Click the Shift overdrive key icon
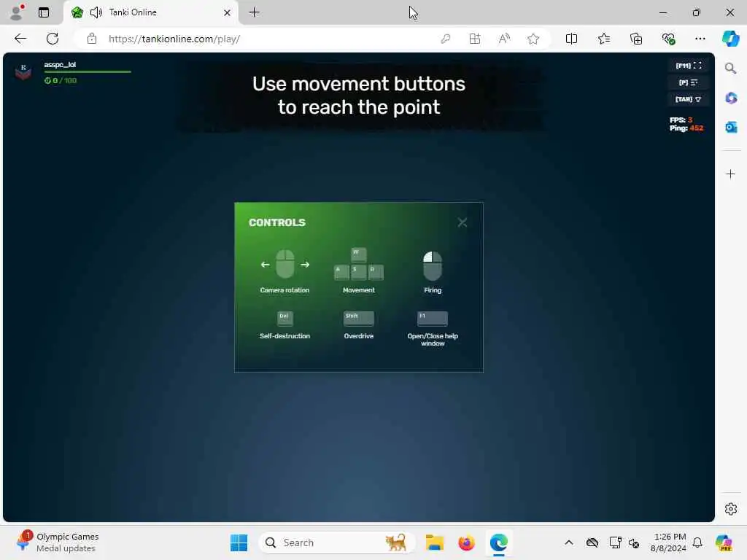 point(359,318)
